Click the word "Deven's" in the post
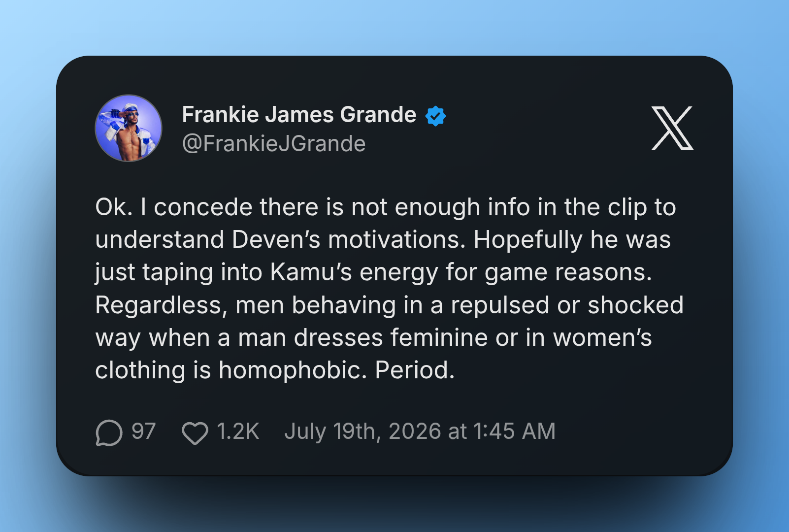789x532 pixels. pos(276,239)
